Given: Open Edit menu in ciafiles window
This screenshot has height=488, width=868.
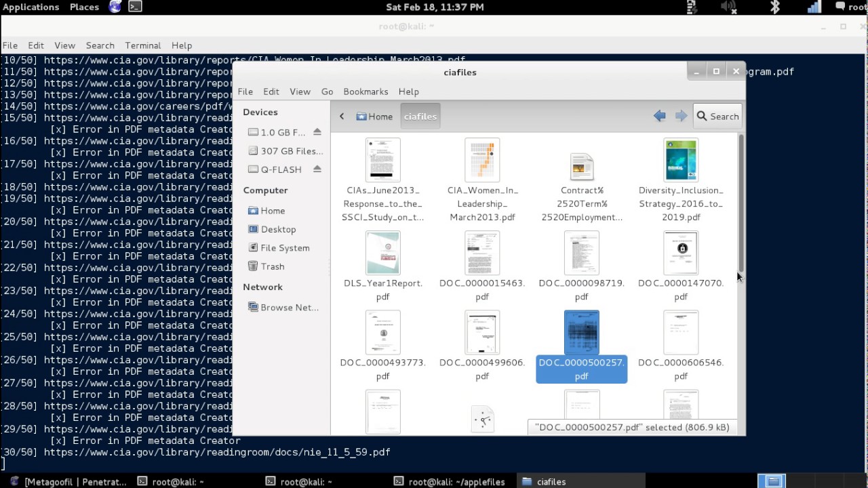Looking at the screenshot, I should tap(271, 91).
